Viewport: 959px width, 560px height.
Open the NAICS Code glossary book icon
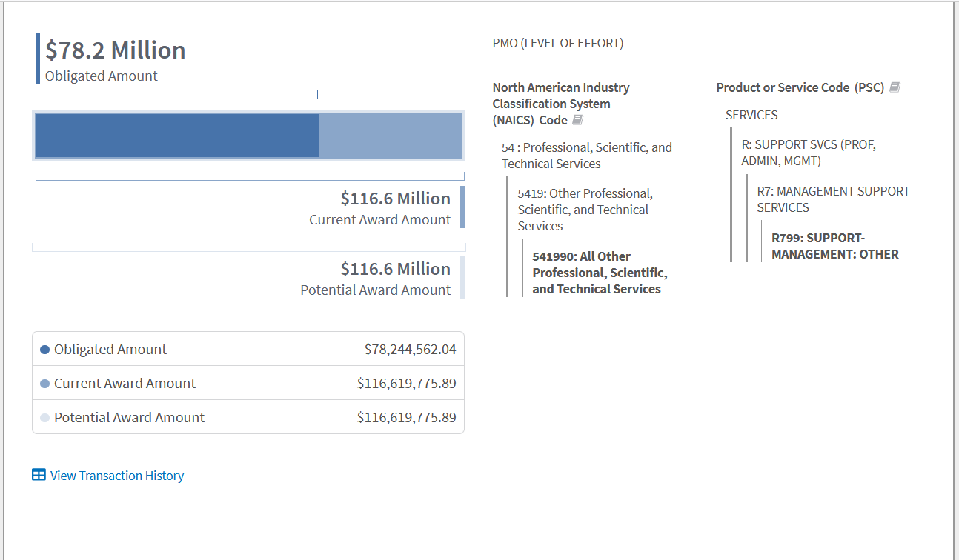coord(578,120)
